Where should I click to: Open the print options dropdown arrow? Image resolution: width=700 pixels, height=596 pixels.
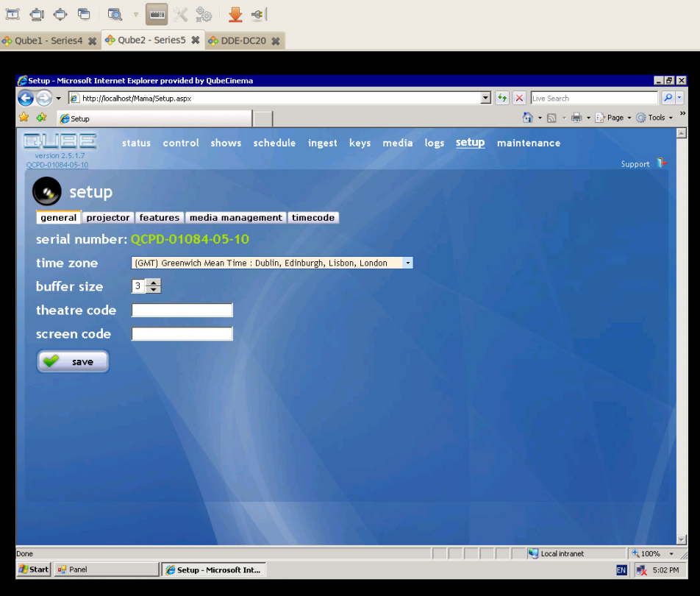(588, 118)
